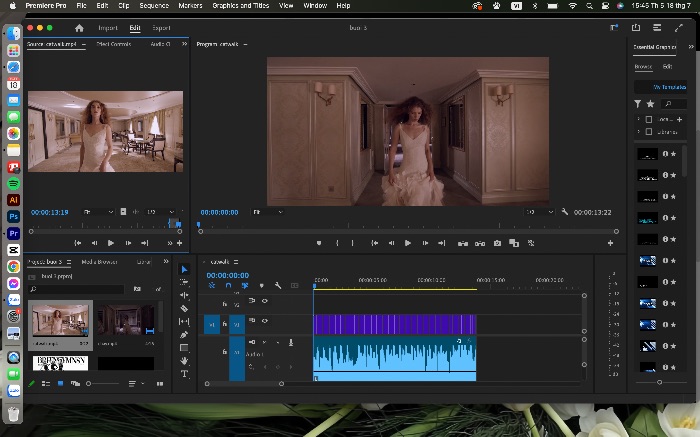Step back one frame in Program monitor
The height and width of the screenshot is (437, 700).
point(392,243)
